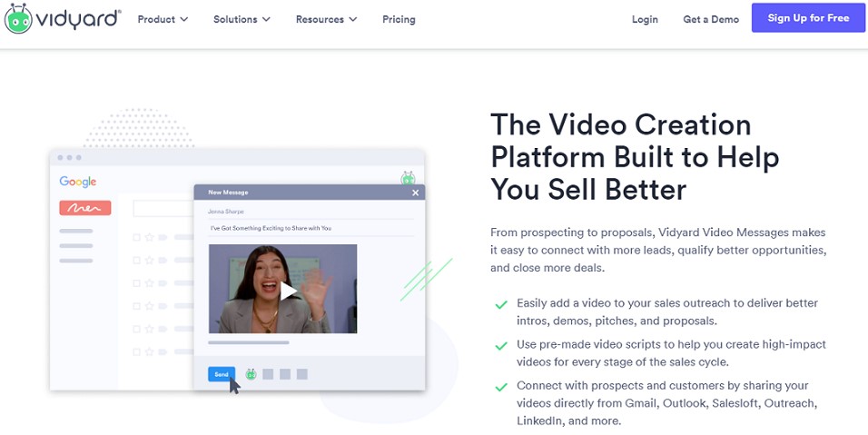Click the red compose button
Screen dimensions: 868x435
tap(85, 208)
